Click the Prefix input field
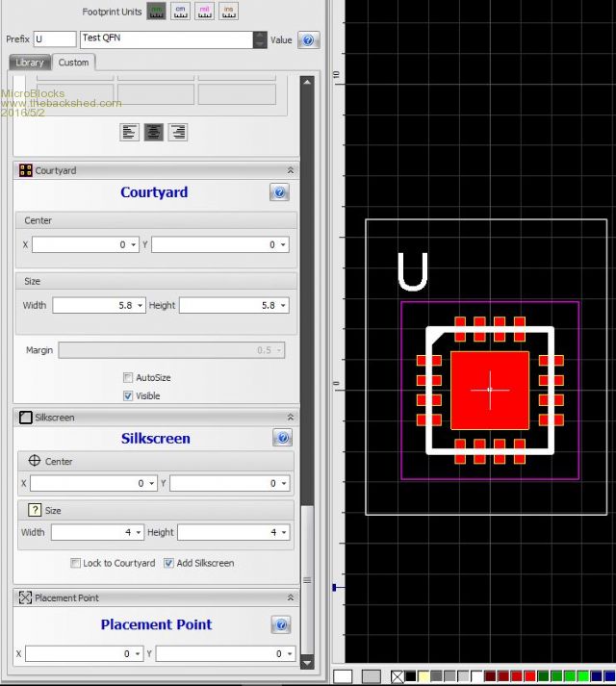 click(55, 39)
